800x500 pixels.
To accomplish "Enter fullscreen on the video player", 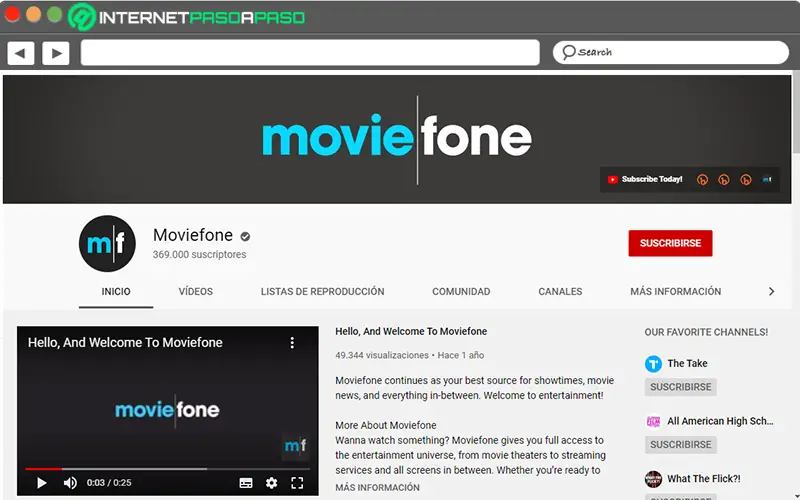I will pos(297,483).
